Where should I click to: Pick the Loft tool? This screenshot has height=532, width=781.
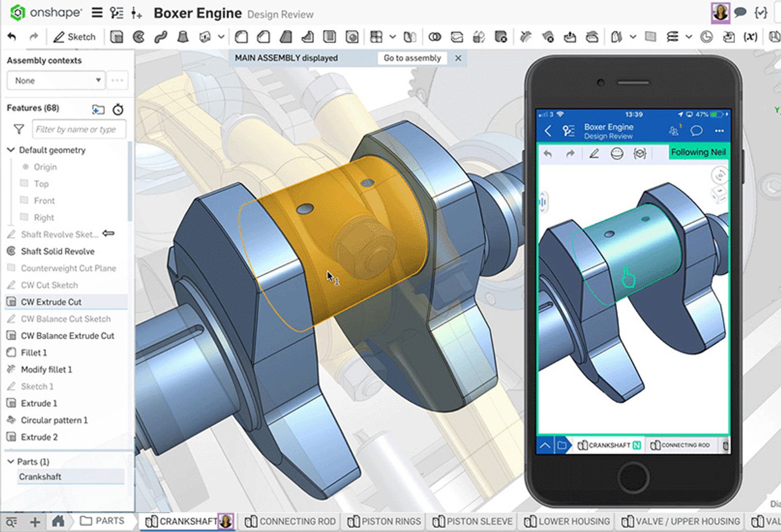pyautogui.click(x=183, y=37)
